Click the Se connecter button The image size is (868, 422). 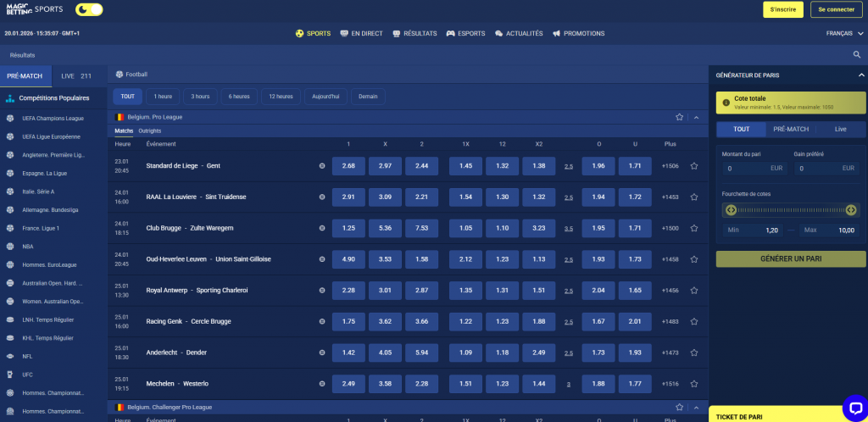[x=836, y=9]
